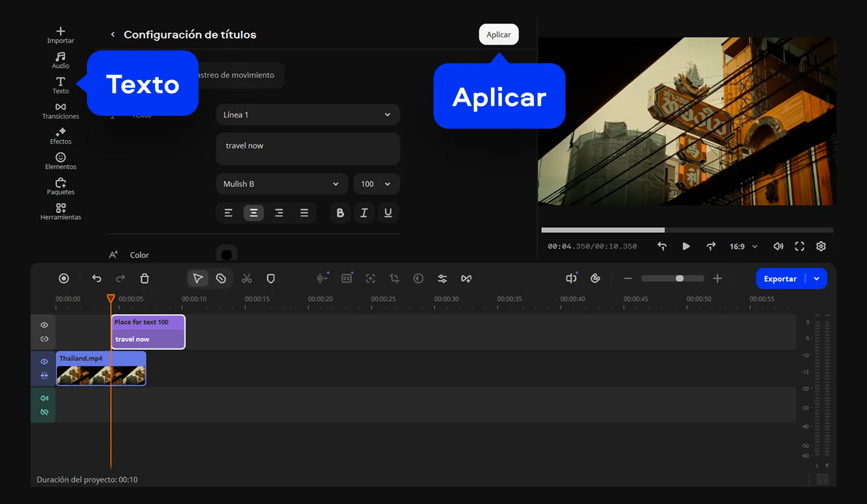Image resolution: width=867 pixels, height=504 pixels.
Task: Open the Transiciones panel in sidebar
Action: [61, 111]
